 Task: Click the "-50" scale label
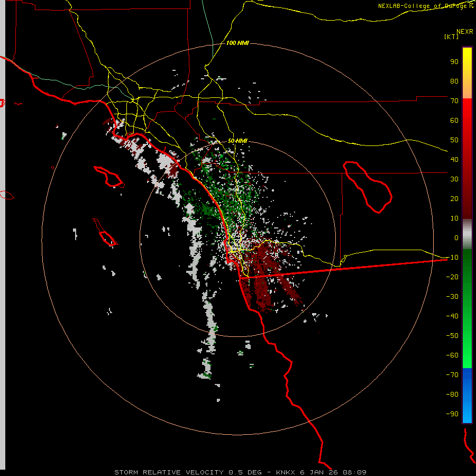click(452, 336)
